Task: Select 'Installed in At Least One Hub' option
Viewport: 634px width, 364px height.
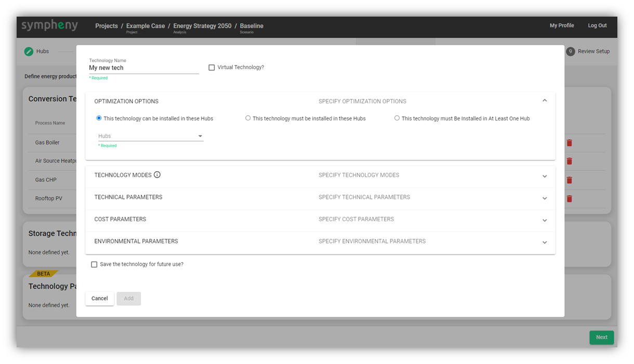Action: point(397,118)
